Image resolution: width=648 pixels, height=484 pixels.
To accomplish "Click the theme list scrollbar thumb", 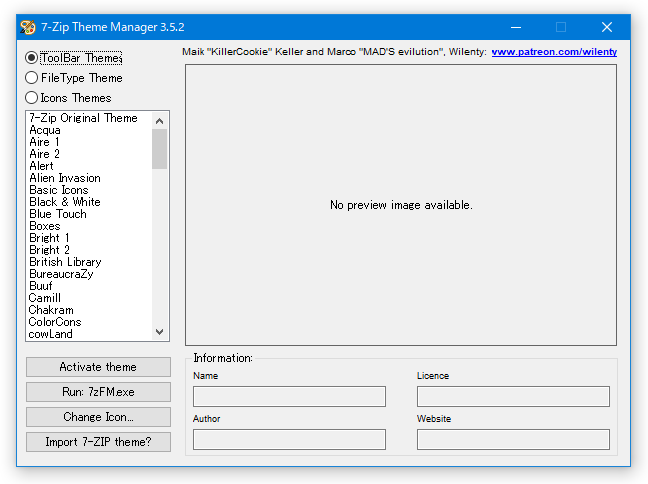I will coord(160,149).
